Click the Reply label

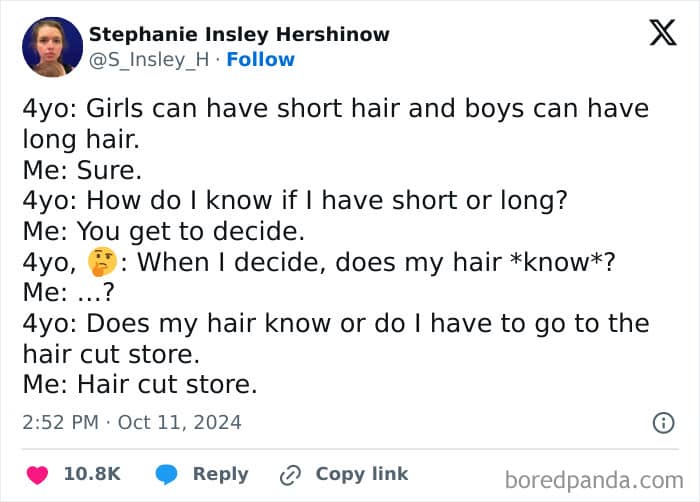pyautogui.click(x=219, y=474)
